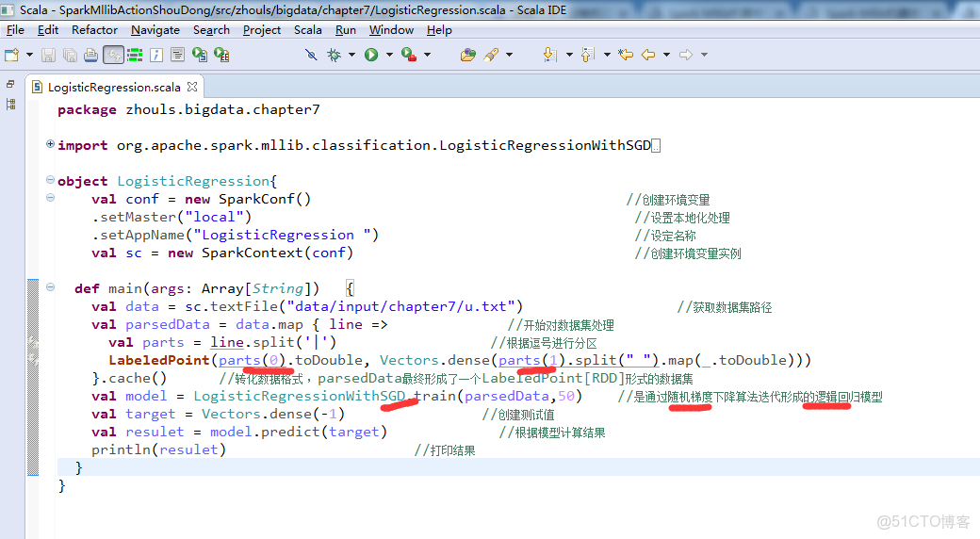Viewport: 980px width, 539px height.
Task: Open the Debug dropdown arrow
Action: [351, 55]
